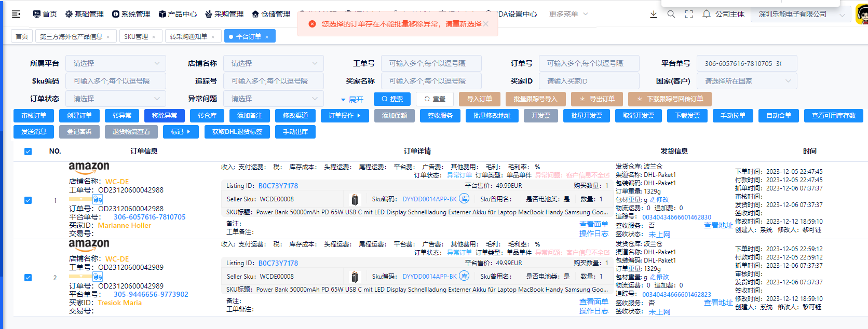
Task: Click the amazon logo of first order
Action: 89,168
